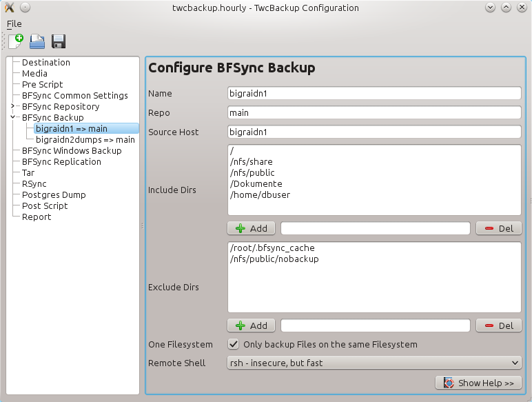Click Add button for Include Dirs

coord(251,228)
